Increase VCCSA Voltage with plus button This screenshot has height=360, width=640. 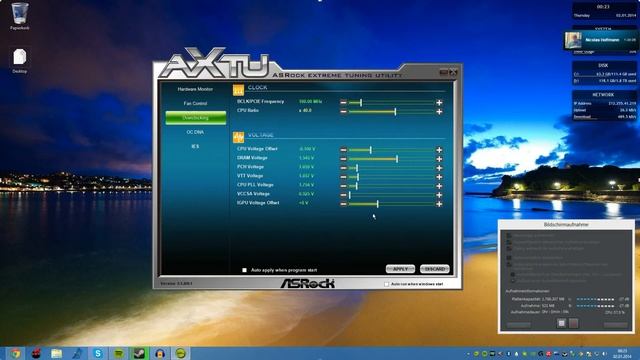[439, 195]
